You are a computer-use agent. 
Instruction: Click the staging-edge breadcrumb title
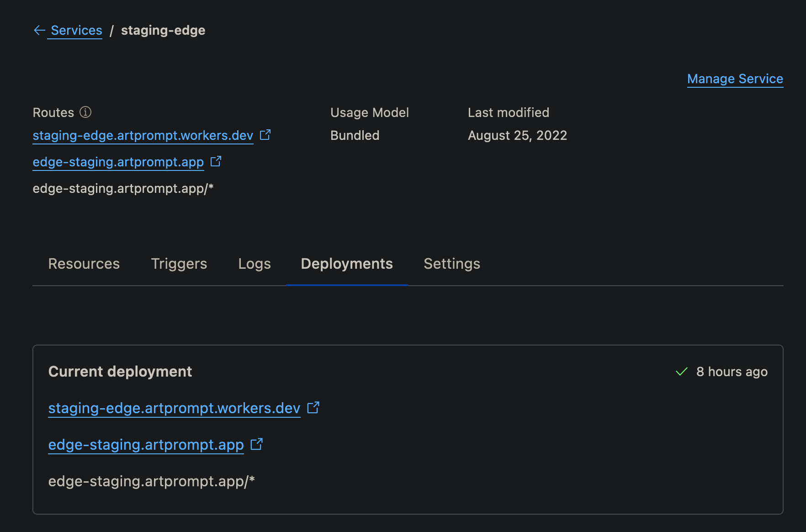tap(163, 30)
